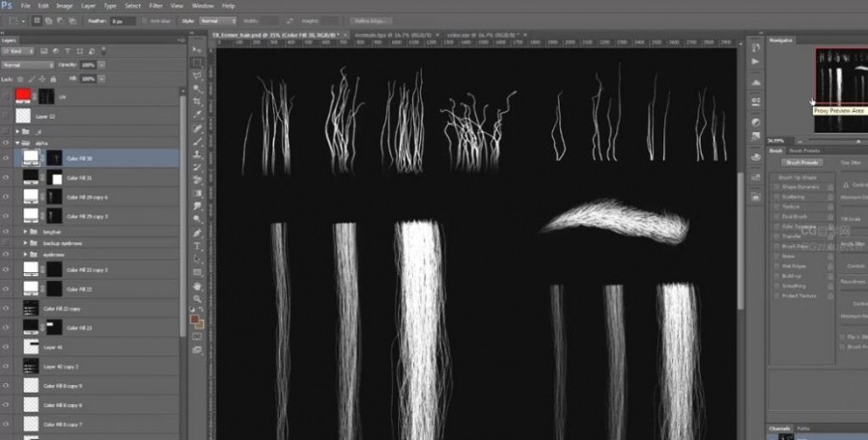Screen dimensions: 868x440
Task: Open the Filter menu
Action: coord(156,6)
